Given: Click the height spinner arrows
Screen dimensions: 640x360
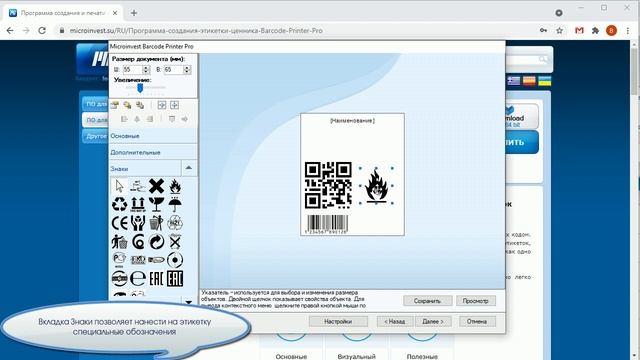Looking at the screenshot, I should 187,70.
